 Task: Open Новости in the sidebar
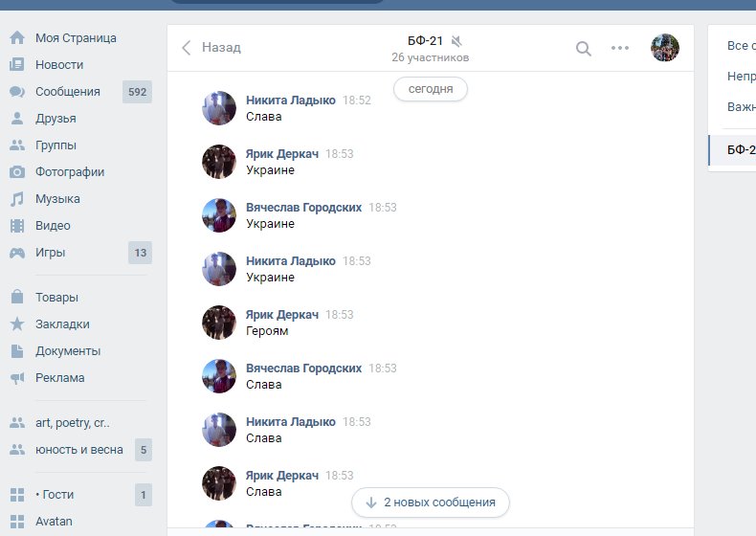(59, 65)
